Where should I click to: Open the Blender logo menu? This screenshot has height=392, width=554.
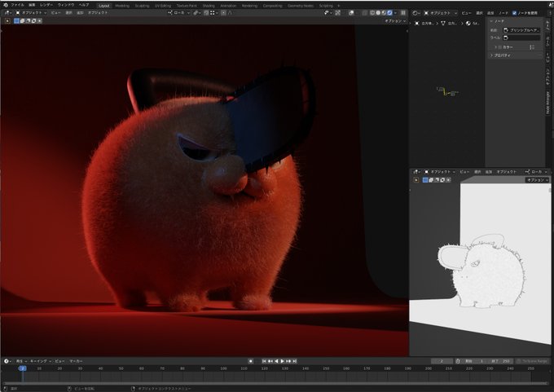6,5
